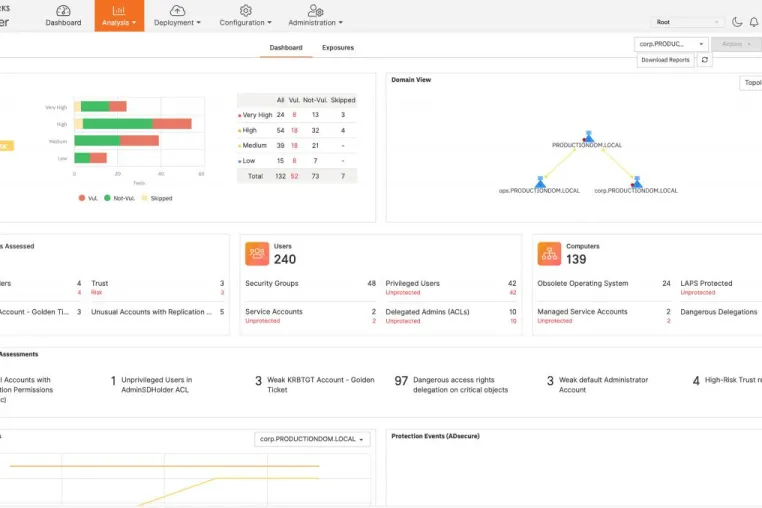The width and height of the screenshot is (762, 508).
Task: Open Dangerous Delegations entry
Action: click(x=719, y=312)
